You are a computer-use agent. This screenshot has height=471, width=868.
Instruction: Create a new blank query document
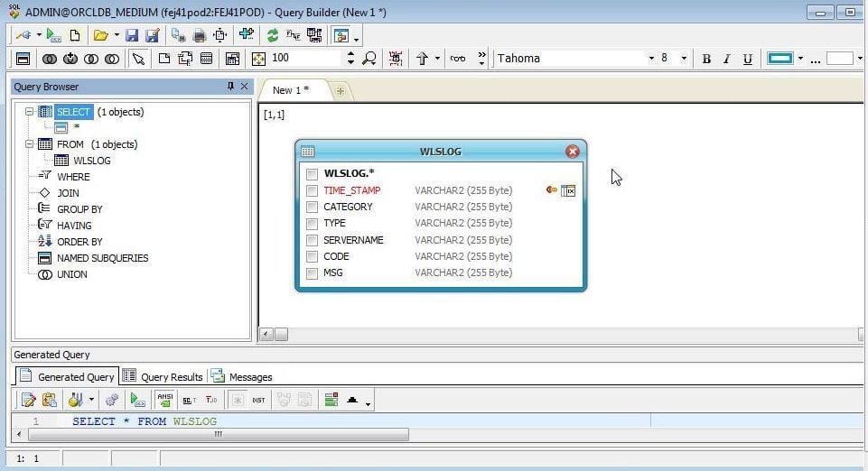[x=74, y=35]
